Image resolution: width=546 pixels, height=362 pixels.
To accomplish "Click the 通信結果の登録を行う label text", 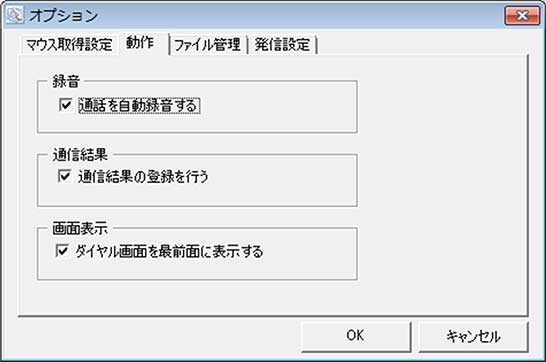I will point(143,176).
